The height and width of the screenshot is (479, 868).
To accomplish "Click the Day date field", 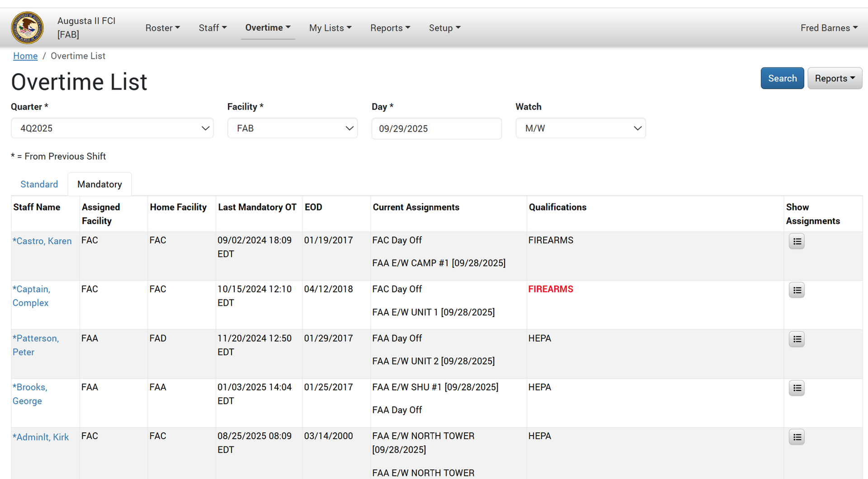I will (x=436, y=128).
